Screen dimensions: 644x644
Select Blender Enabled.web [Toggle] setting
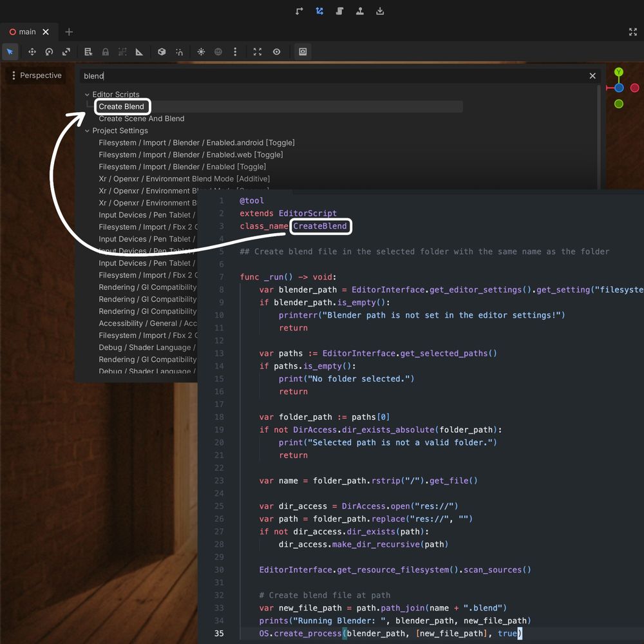[x=191, y=155]
